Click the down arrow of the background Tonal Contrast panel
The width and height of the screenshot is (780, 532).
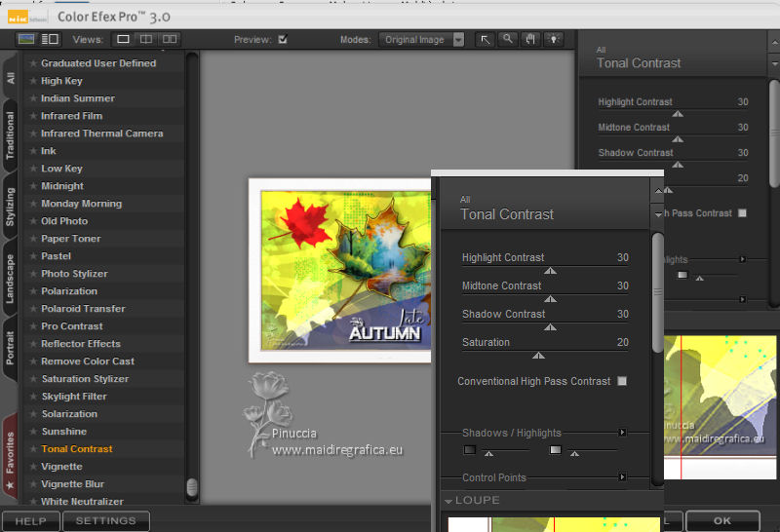[774, 64]
